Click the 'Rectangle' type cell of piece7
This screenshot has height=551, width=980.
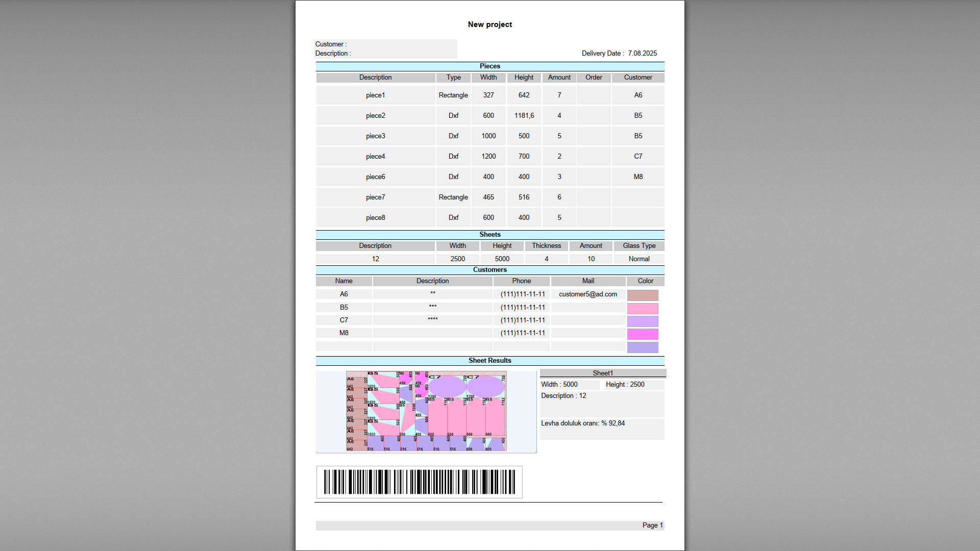(x=453, y=197)
